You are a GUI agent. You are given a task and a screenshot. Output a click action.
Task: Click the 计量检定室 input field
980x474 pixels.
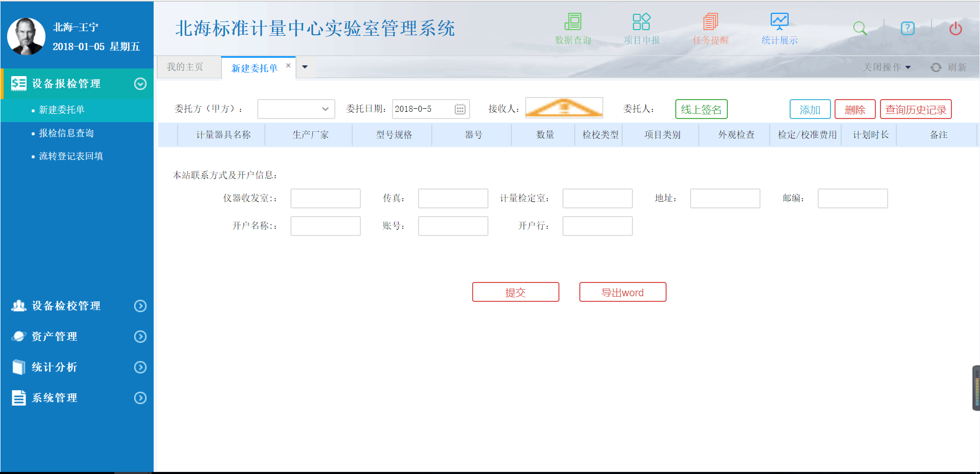click(x=598, y=198)
